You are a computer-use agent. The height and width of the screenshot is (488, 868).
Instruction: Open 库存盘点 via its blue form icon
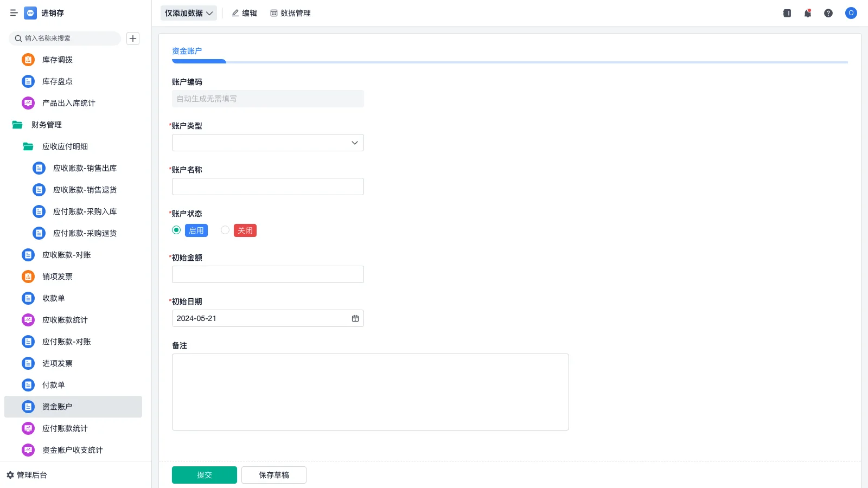click(x=28, y=81)
